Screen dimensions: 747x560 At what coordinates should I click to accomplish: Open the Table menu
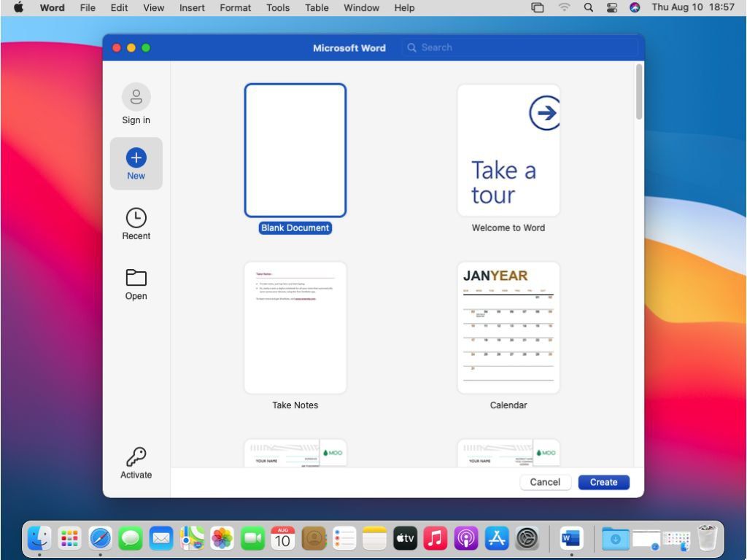click(317, 8)
